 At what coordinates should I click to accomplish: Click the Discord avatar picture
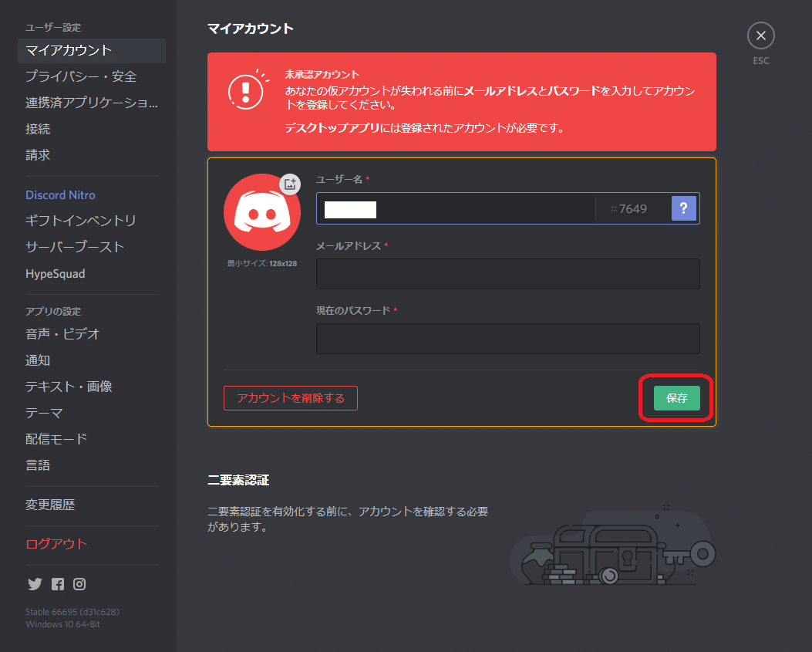(262, 212)
